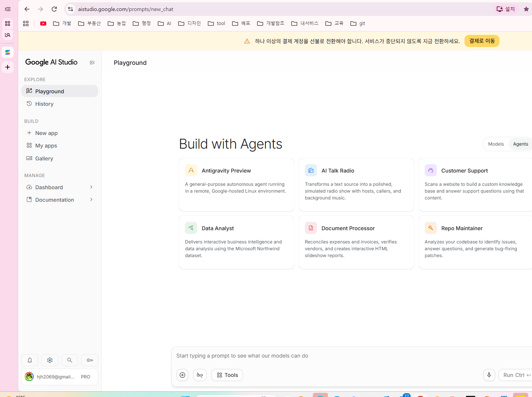Open the tool bookmarks folder
This screenshot has width=532, height=397.
pos(217,24)
